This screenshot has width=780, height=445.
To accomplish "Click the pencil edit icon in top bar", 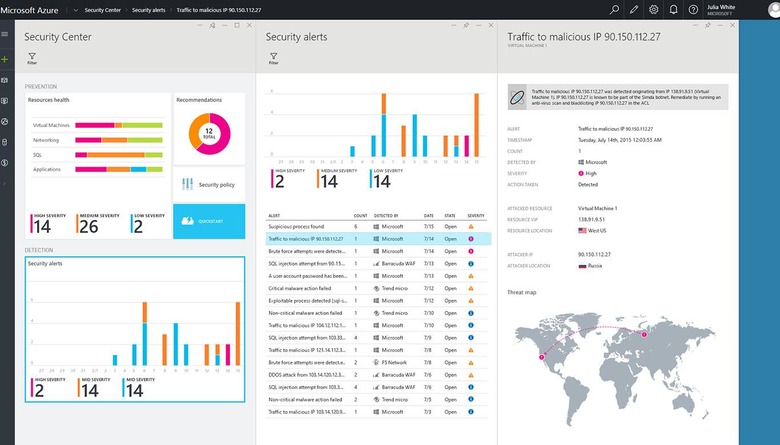I will coord(634,9).
